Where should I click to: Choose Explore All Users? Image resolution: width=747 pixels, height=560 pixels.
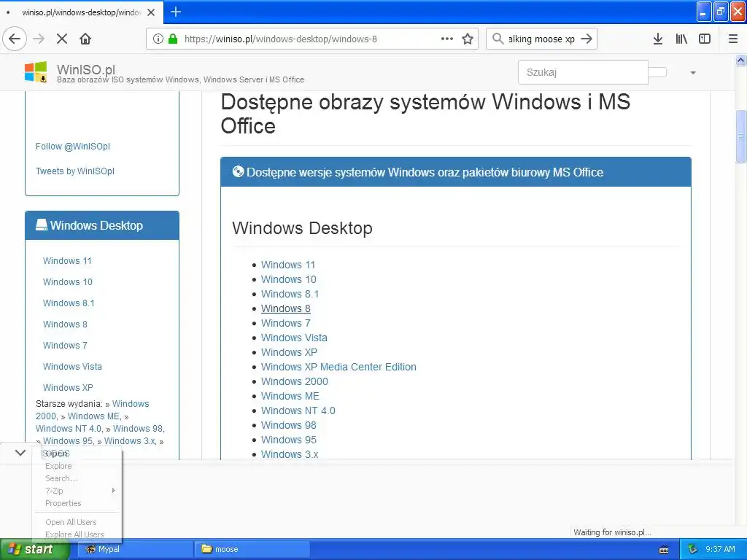74,534
